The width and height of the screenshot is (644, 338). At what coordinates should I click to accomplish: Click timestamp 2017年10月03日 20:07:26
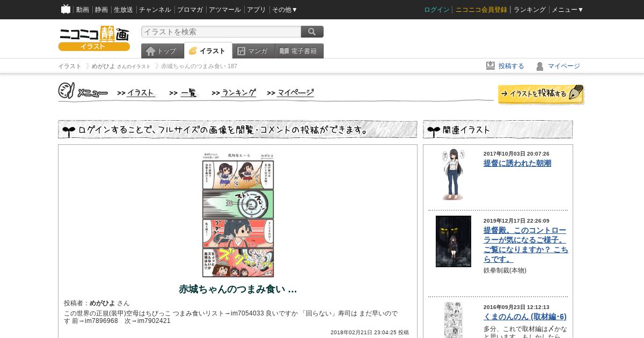(516, 154)
